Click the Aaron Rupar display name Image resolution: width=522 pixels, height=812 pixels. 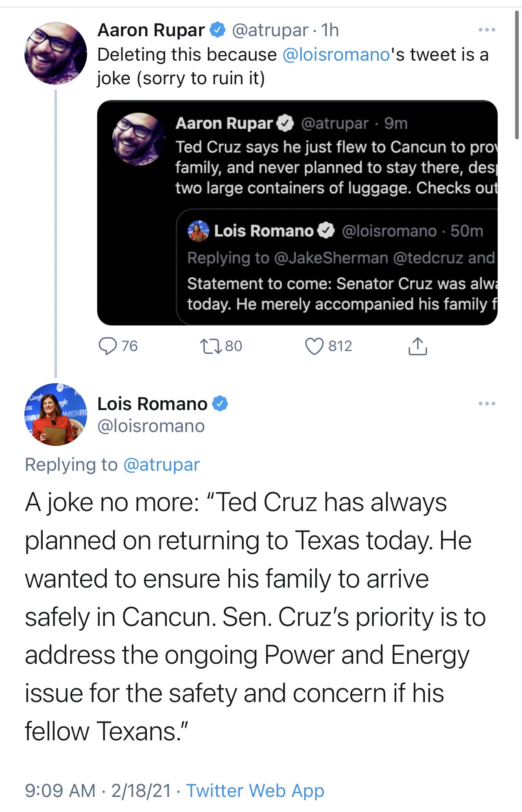pyautogui.click(x=151, y=30)
